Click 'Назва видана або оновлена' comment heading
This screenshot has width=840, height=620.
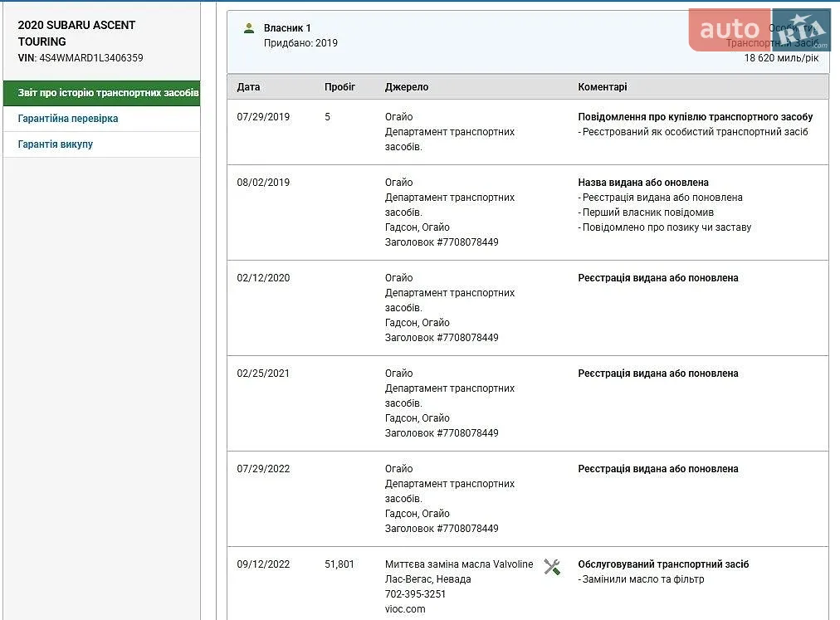point(642,183)
